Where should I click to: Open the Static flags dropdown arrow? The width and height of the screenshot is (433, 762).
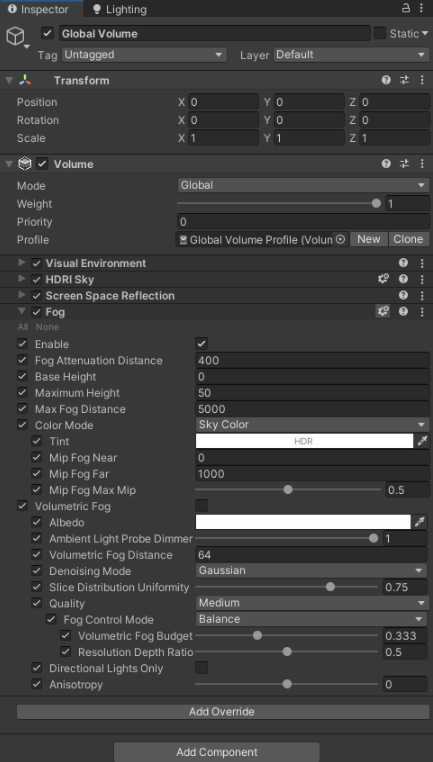(425, 34)
